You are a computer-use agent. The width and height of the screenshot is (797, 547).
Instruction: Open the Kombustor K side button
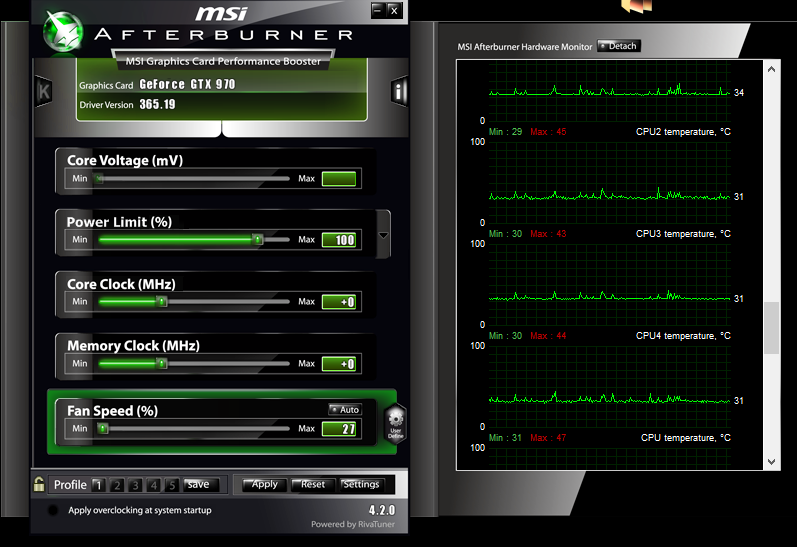44,92
